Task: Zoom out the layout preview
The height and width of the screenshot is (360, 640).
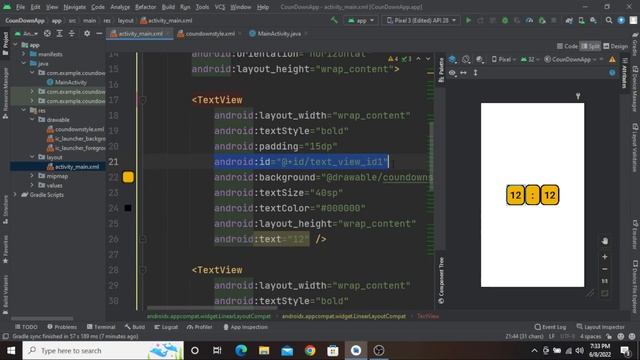Action: pos(604,269)
